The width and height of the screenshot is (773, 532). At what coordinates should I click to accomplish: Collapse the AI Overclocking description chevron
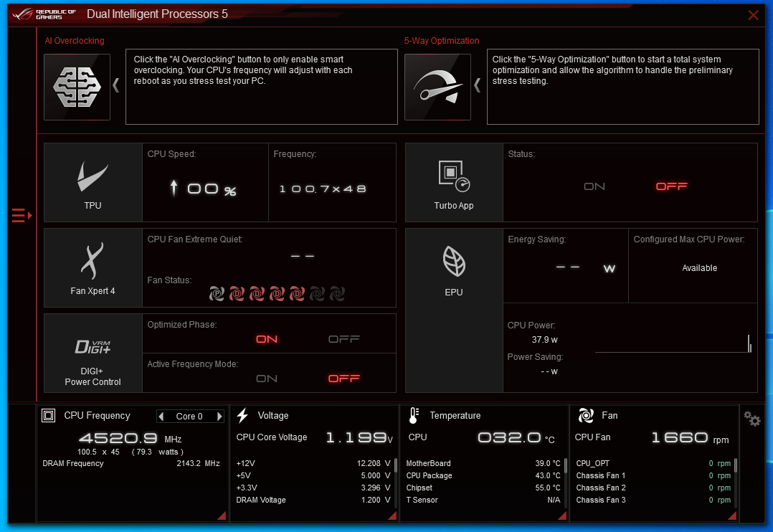click(x=116, y=85)
